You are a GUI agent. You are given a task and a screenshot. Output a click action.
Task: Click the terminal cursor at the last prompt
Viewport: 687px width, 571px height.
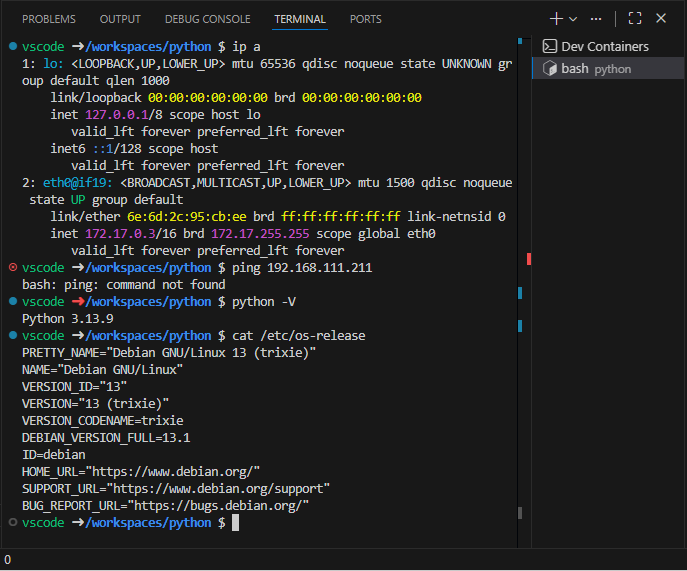235,522
